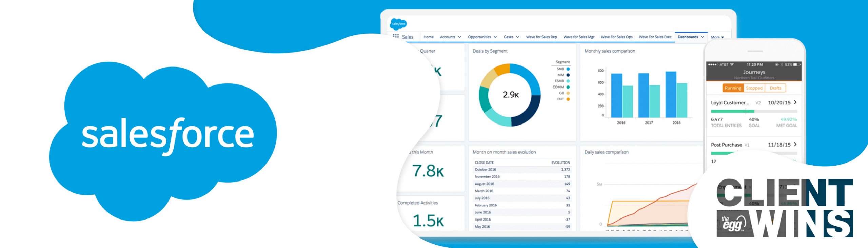Select the November 2016 table row

522,176
